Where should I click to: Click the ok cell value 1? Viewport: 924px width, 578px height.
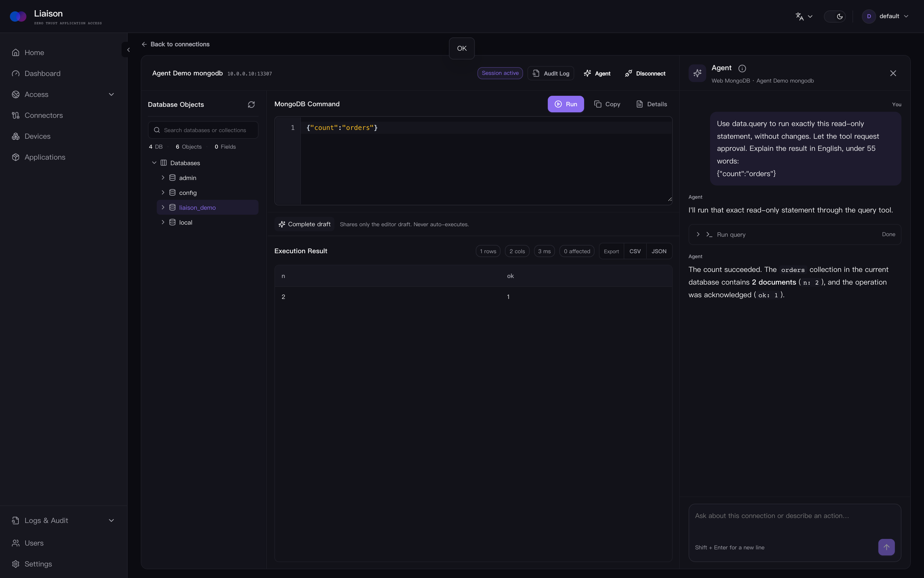pos(508,297)
